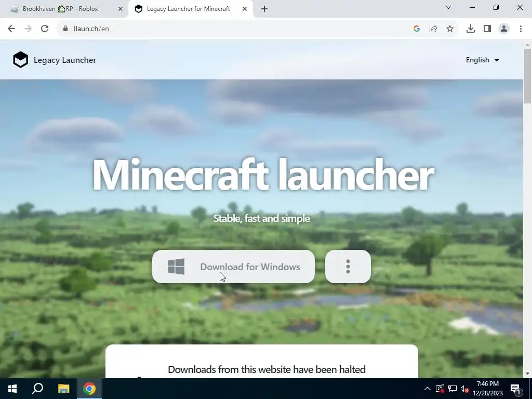
Task: Reload the current page
Action: (45, 29)
